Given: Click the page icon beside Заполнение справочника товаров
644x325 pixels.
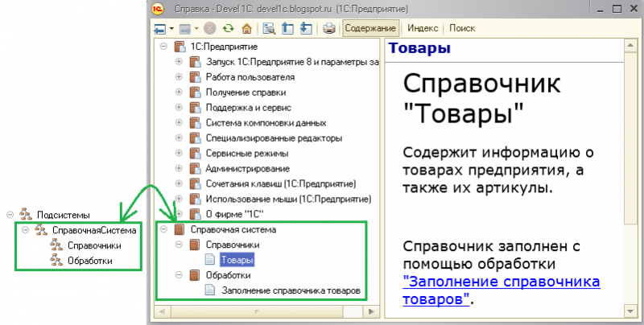Looking at the screenshot, I should tap(210, 290).
